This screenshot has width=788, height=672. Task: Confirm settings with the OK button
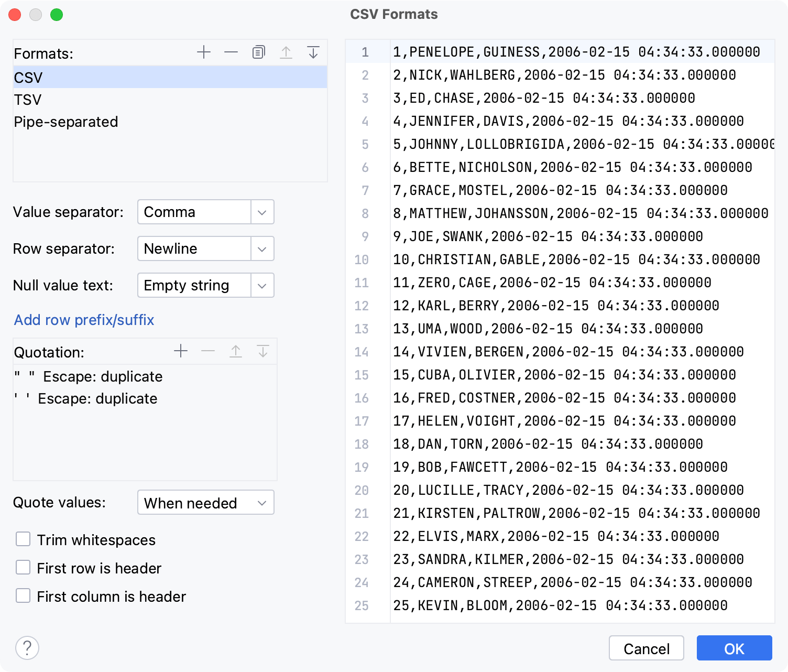point(734,648)
